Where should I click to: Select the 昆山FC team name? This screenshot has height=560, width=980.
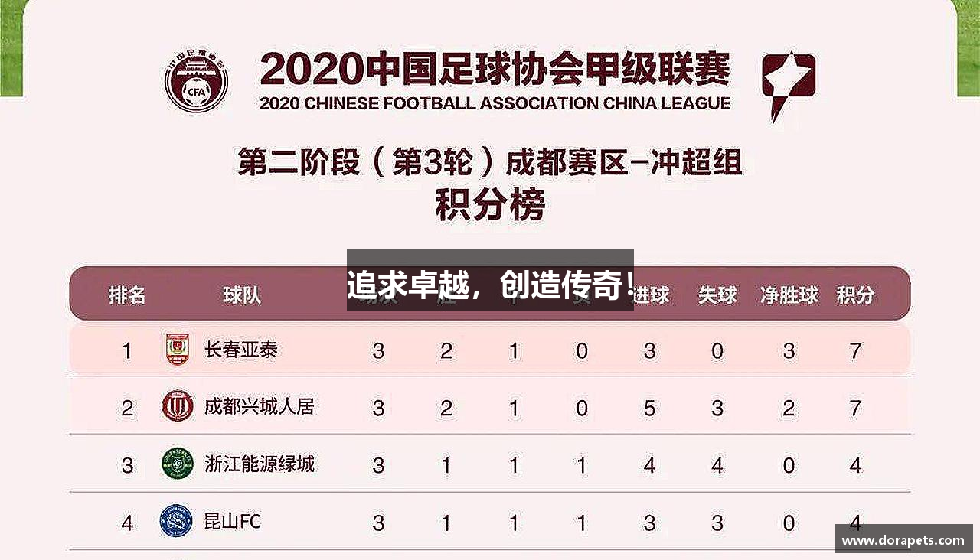click(232, 522)
